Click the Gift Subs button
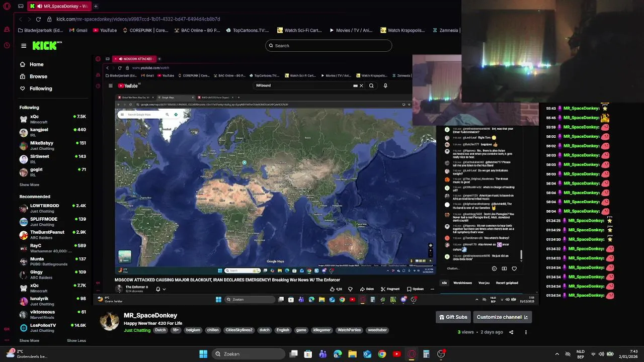Viewport: 644px width, 362px height. (453, 317)
